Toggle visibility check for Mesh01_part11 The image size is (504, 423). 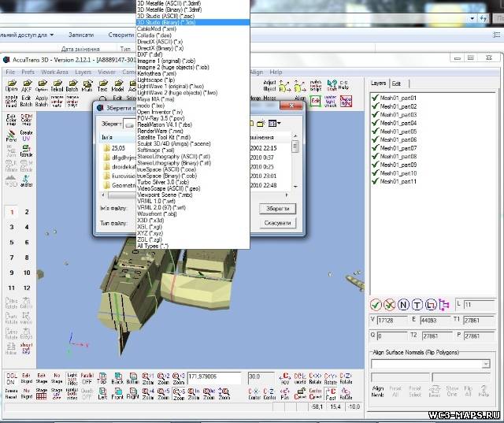coord(375,181)
